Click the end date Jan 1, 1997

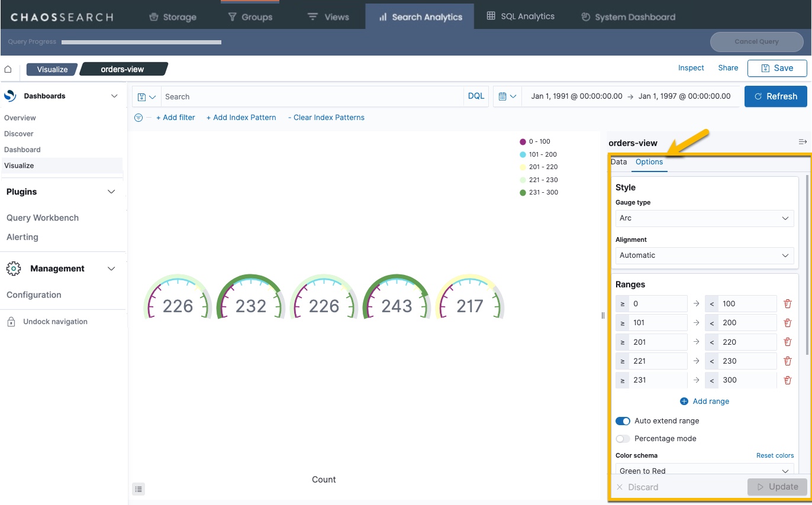[x=684, y=96]
